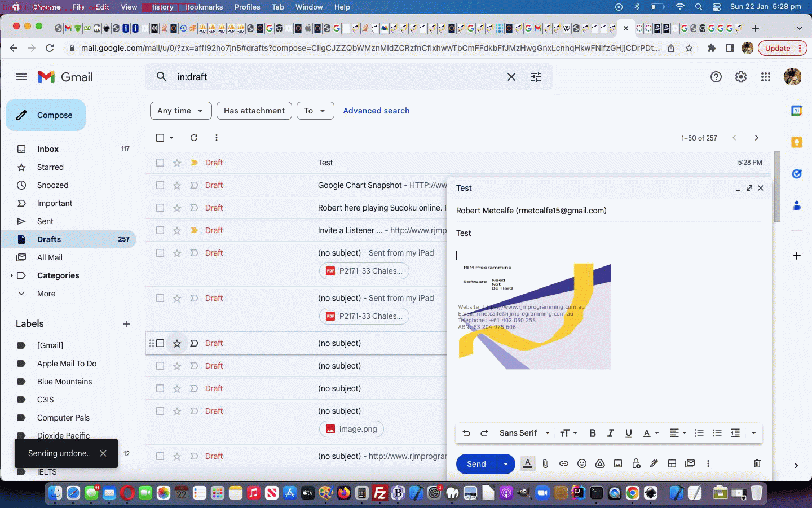Screen dimensions: 812x508
Task: Mark Sudoku draft as important
Action: tap(194, 208)
